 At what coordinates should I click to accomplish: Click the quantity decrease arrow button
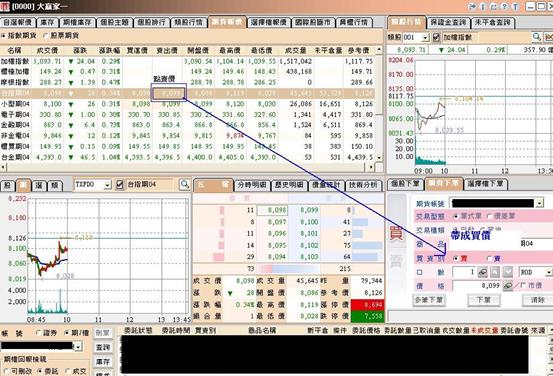coord(508,272)
